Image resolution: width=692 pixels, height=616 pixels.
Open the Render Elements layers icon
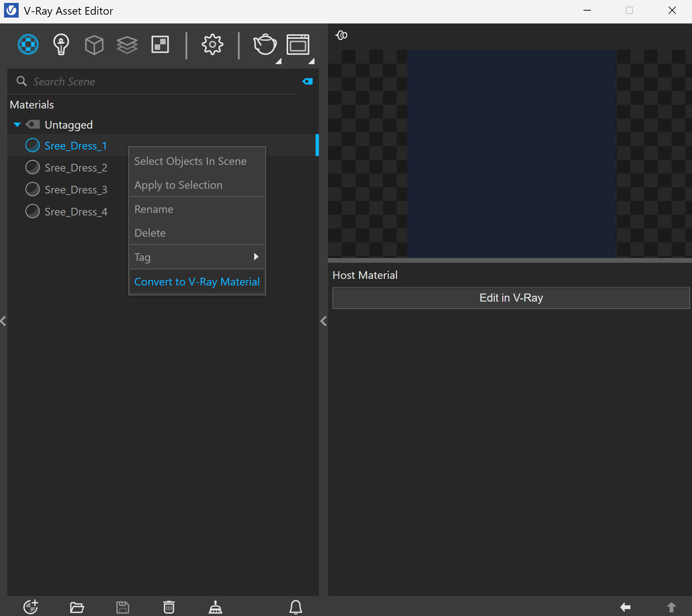(x=127, y=45)
